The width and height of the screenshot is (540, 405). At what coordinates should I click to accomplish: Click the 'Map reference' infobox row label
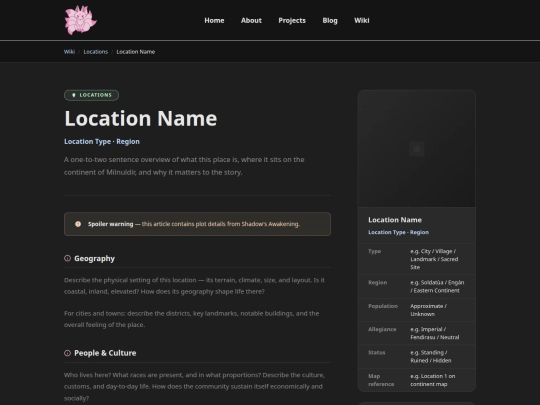381,380
